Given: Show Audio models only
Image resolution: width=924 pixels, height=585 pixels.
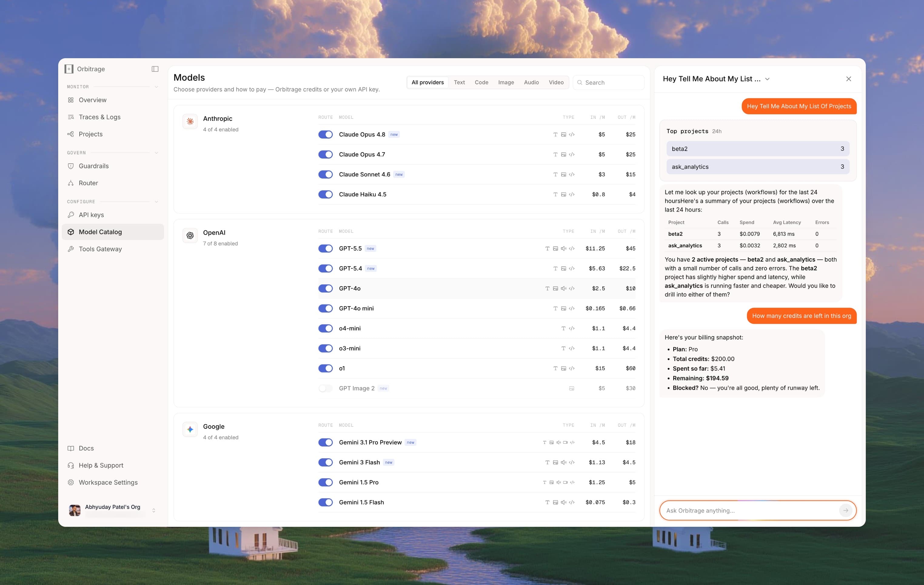Looking at the screenshot, I should (x=531, y=82).
